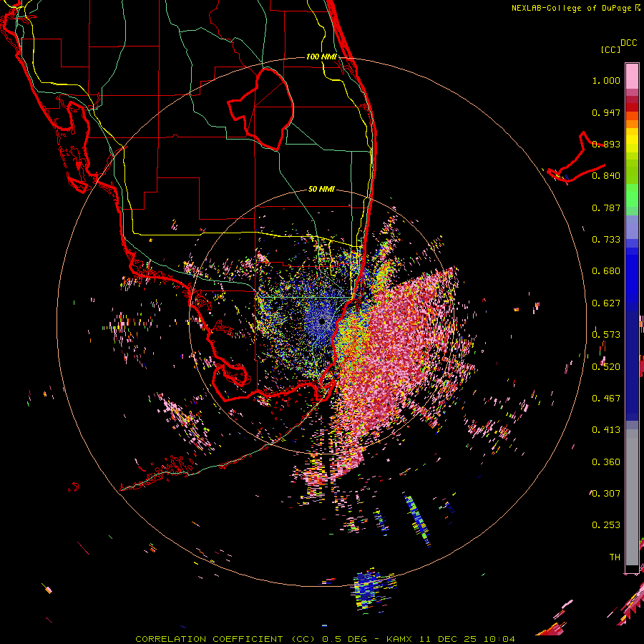
Task: Click the black radar site dot at center
Action: pos(321,321)
